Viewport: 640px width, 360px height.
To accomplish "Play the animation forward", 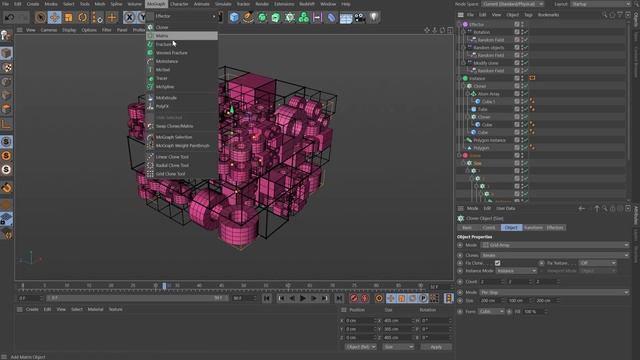I will pyautogui.click(x=303, y=298).
